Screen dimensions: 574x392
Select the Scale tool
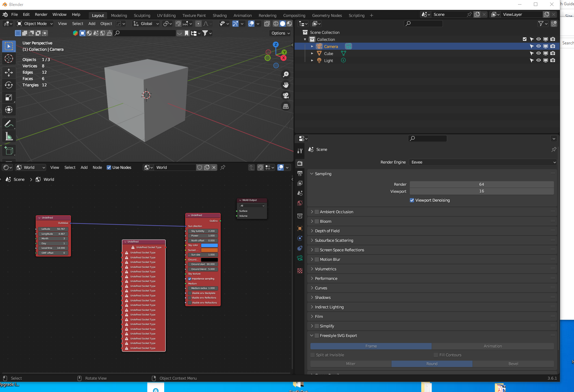click(x=9, y=98)
